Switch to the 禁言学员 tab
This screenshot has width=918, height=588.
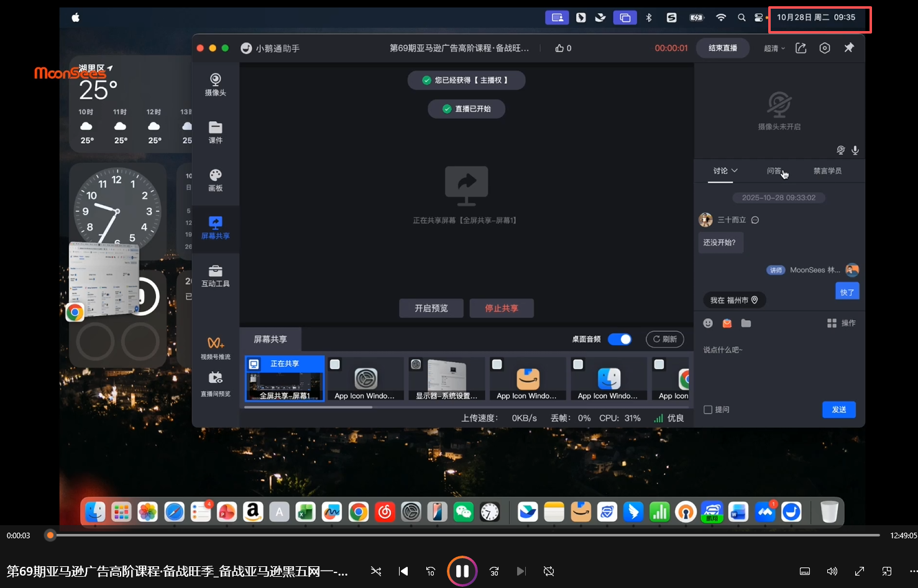pyautogui.click(x=827, y=171)
